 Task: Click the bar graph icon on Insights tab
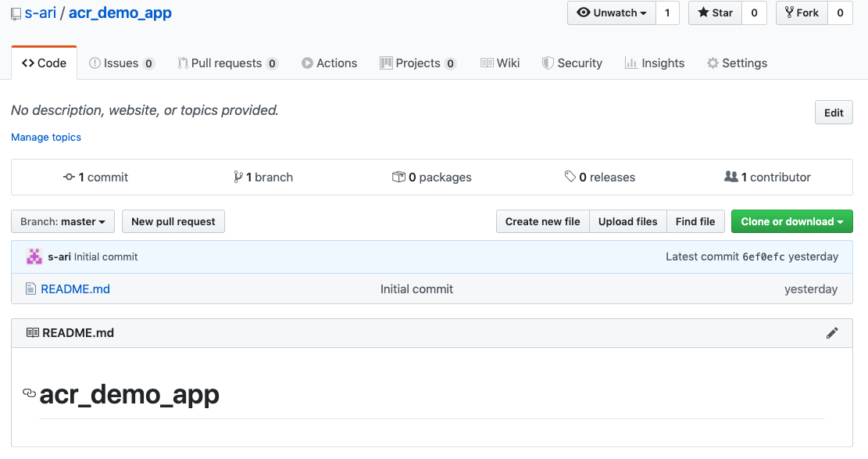coord(631,63)
